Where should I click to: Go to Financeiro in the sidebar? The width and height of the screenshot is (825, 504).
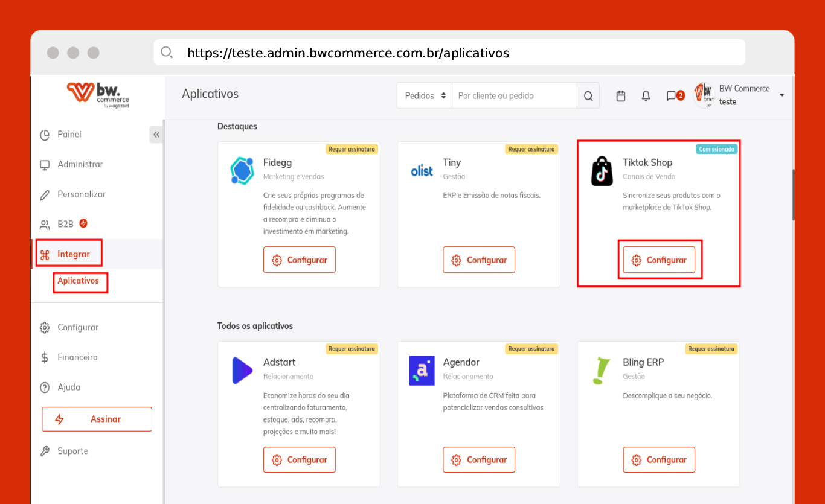pos(77,357)
